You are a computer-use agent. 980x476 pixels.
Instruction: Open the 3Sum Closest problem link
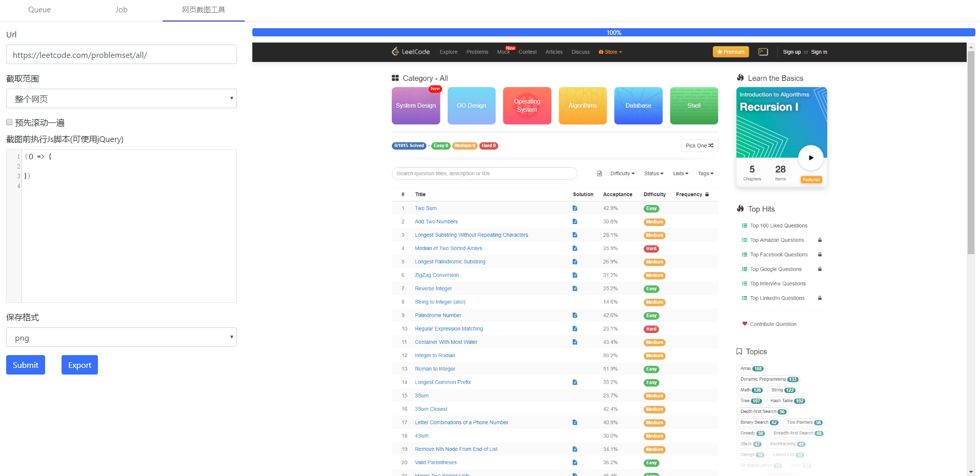(431, 409)
